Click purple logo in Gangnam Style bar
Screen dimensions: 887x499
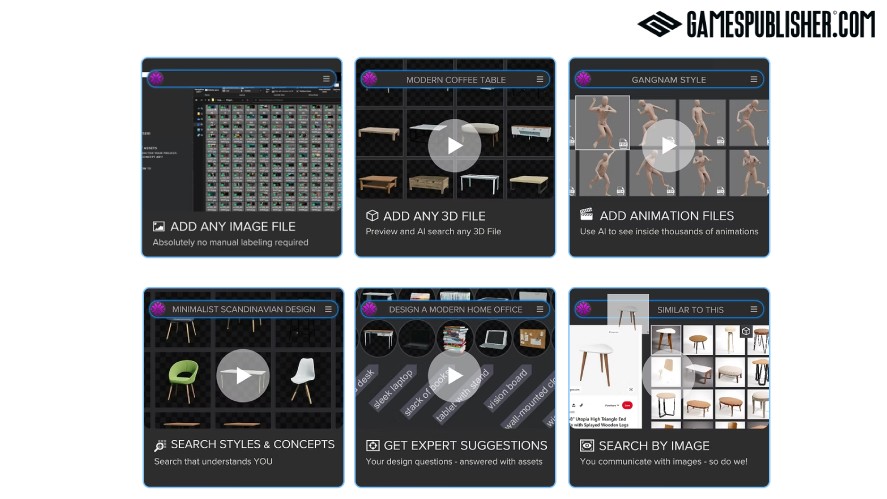tap(584, 79)
